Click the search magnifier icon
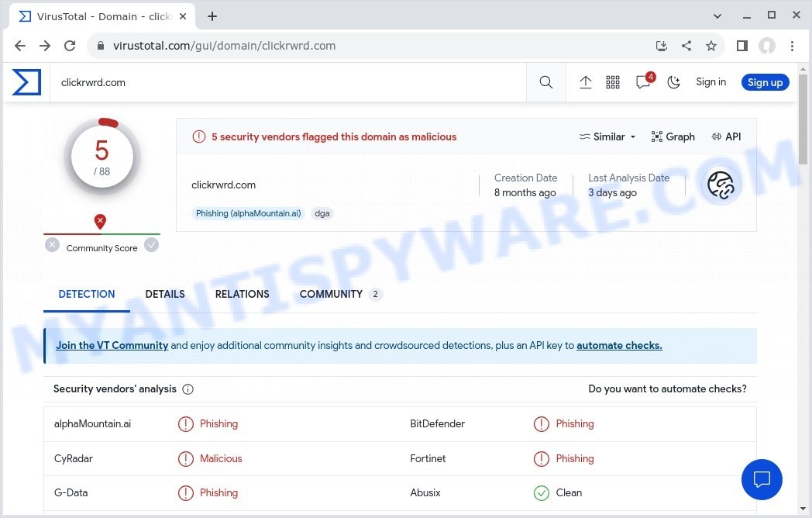 pyautogui.click(x=545, y=82)
